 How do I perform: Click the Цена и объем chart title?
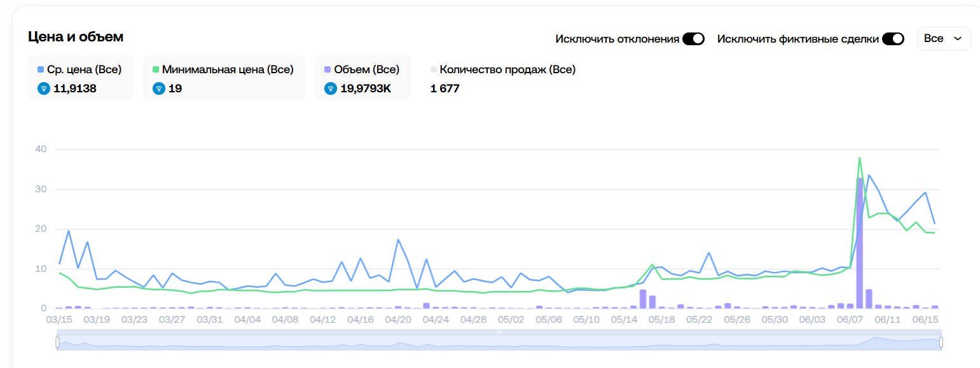(76, 37)
